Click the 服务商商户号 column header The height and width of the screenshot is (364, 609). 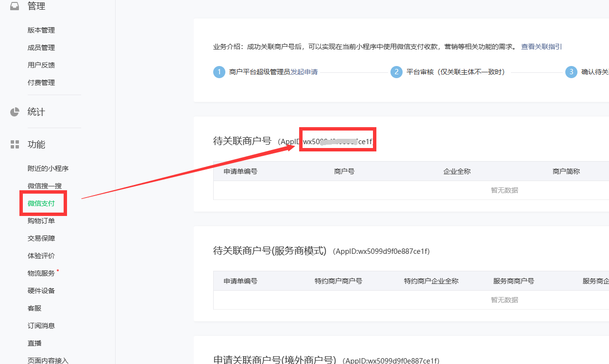point(514,281)
